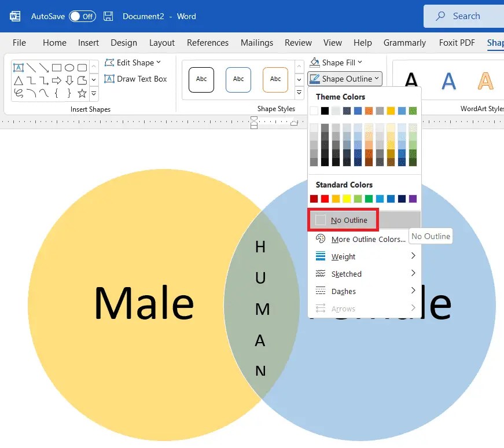Select the Star shape icon

coord(82,93)
